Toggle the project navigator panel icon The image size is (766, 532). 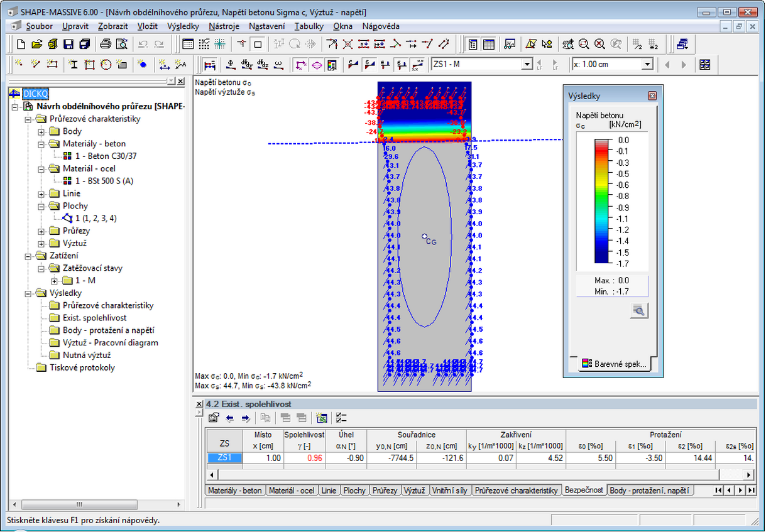pyautogui.click(x=473, y=44)
